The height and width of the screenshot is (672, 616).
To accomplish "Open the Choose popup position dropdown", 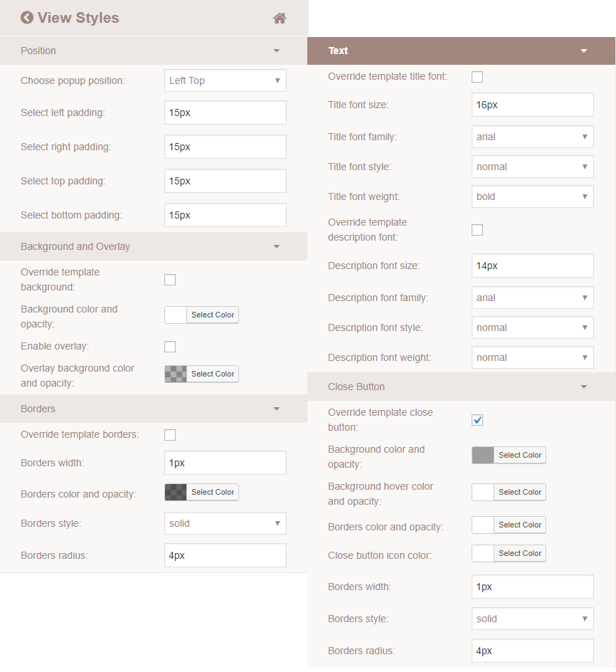I will 225,80.
